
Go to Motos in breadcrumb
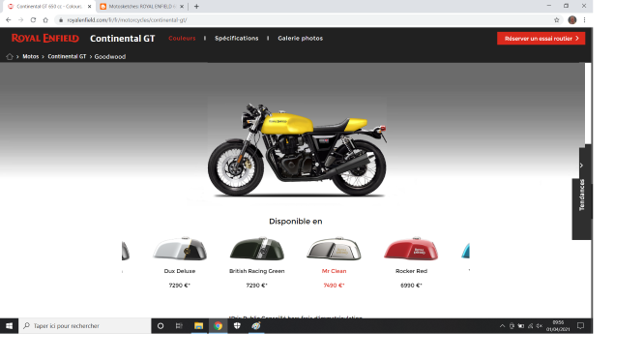click(x=30, y=57)
